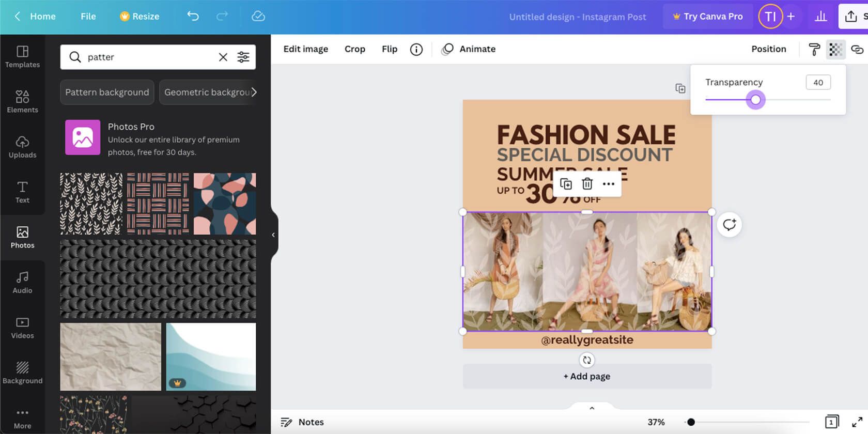Viewport: 868px width, 434px height.
Task: Show more search suggestion chips
Action: (x=254, y=92)
